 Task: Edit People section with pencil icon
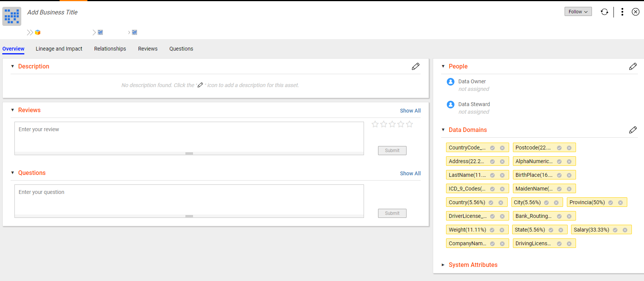pyautogui.click(x=633, y=67)
